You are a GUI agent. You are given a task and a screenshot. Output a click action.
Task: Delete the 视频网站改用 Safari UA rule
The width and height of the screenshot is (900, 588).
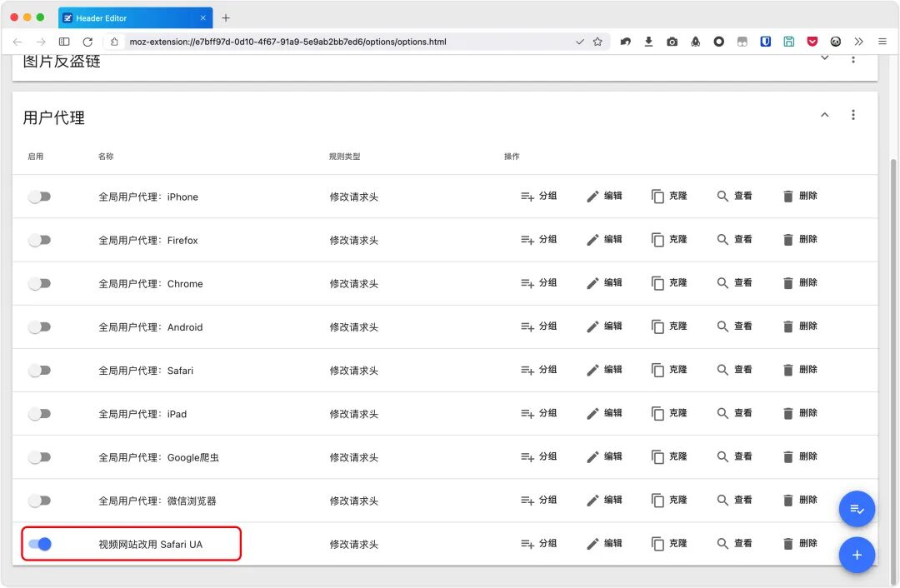click(799, 543)
